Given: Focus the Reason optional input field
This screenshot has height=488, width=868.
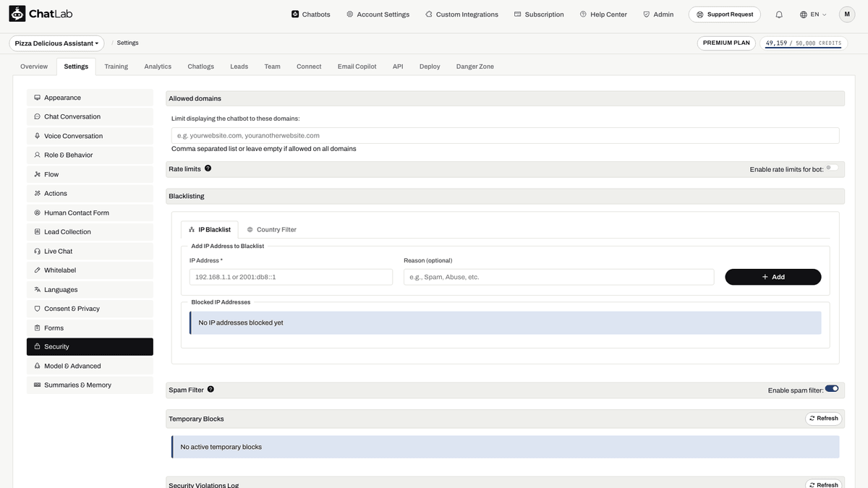Looking at the screenshot, I should pos(559,277).
